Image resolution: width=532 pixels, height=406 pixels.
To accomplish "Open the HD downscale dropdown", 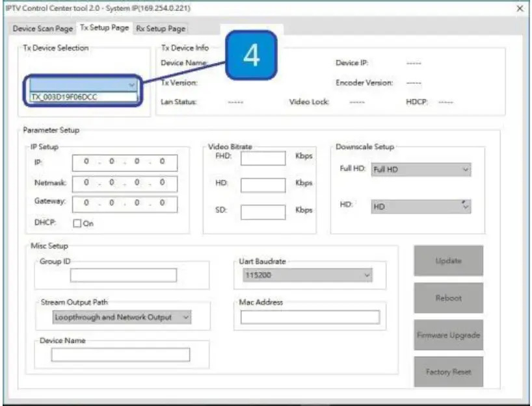I will pos(421,207).
